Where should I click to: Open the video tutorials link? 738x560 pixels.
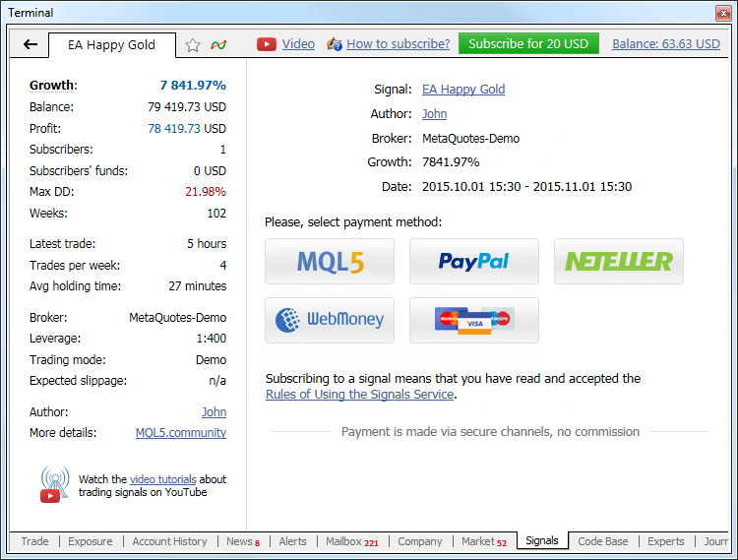point(162,479)
